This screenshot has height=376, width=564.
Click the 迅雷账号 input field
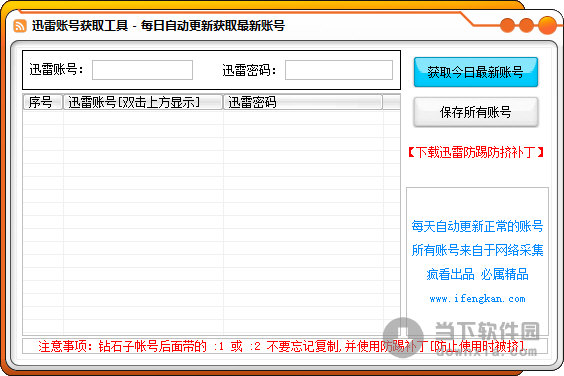coord(142,70)
